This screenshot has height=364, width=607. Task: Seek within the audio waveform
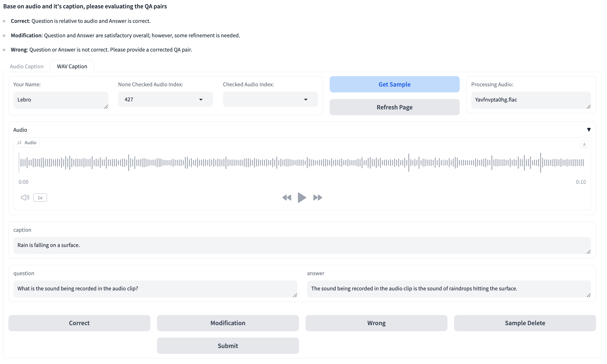302,162
